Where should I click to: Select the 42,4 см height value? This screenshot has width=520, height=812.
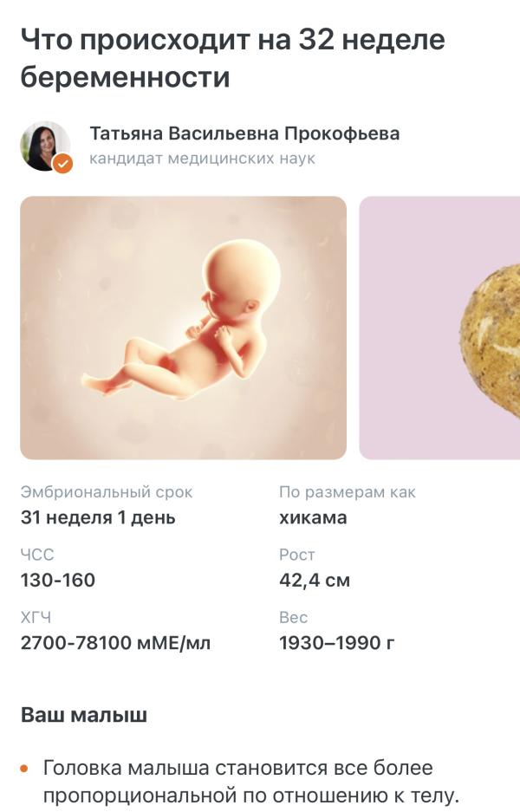point(315,580)
